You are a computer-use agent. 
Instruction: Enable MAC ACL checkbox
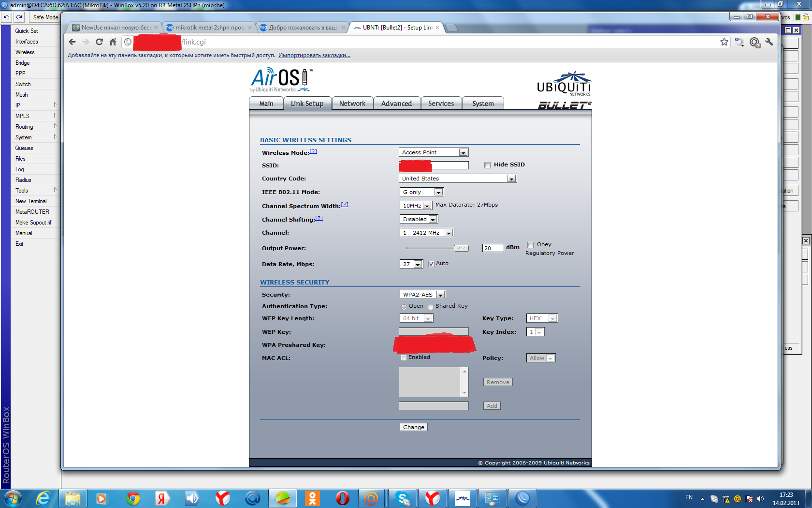(x=404, y=358)
